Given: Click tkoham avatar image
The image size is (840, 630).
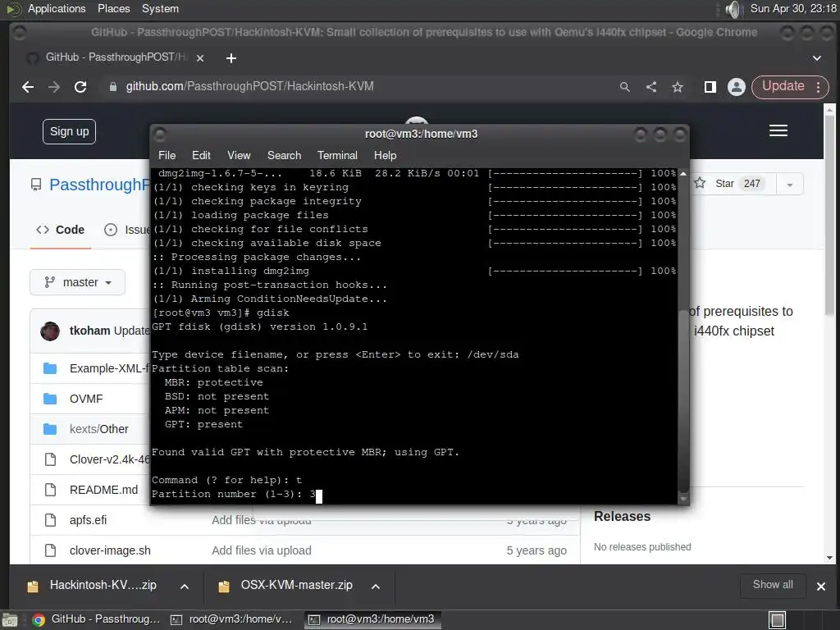Looking at the screenshot, I should [x=50, y=331].
